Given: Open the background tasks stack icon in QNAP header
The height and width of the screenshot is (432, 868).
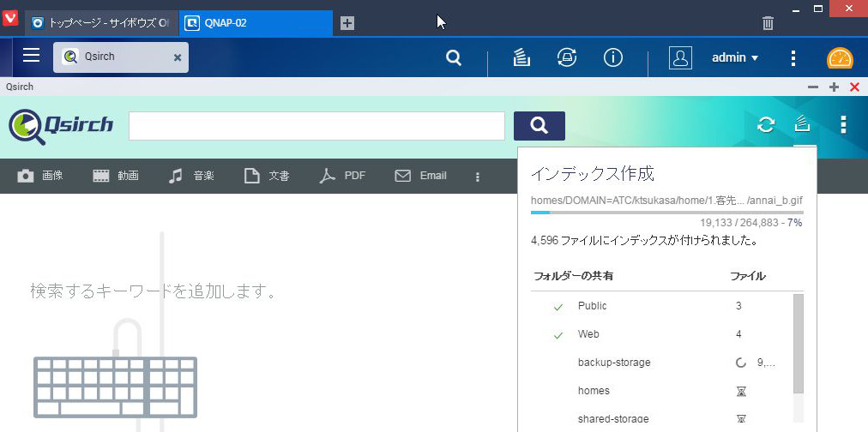Looking at the screenshot, I should pos(521,57).
